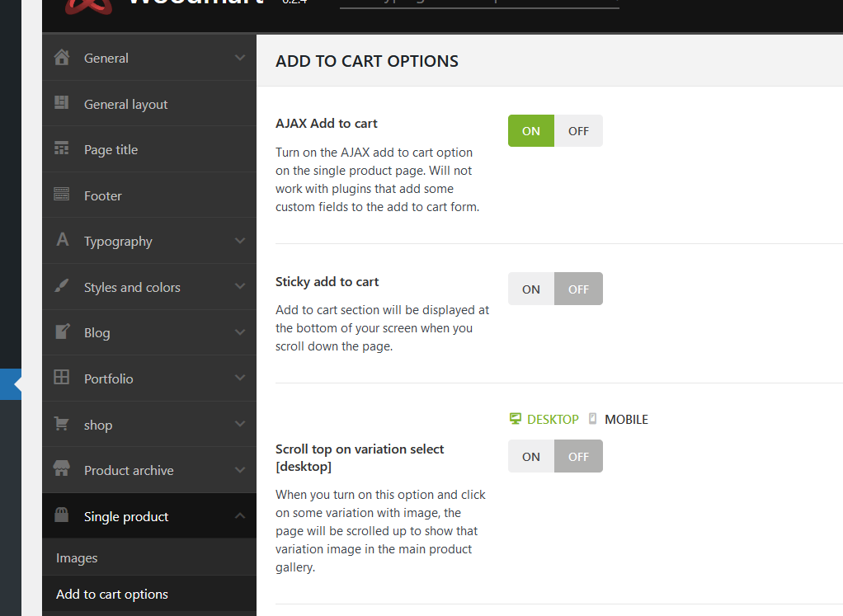Select the Desktop device tab
The image size is (843, 616).
(544, 420)
